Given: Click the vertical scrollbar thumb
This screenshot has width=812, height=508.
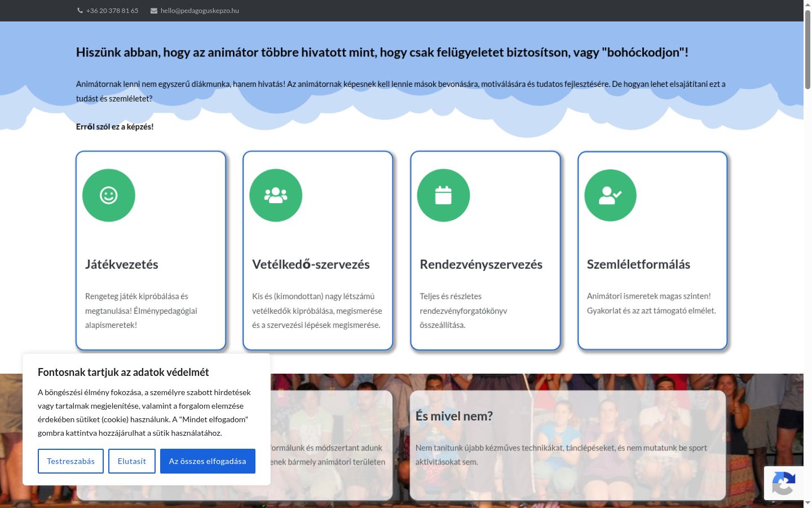Looking at the screenshot, I should coord(807,49).
